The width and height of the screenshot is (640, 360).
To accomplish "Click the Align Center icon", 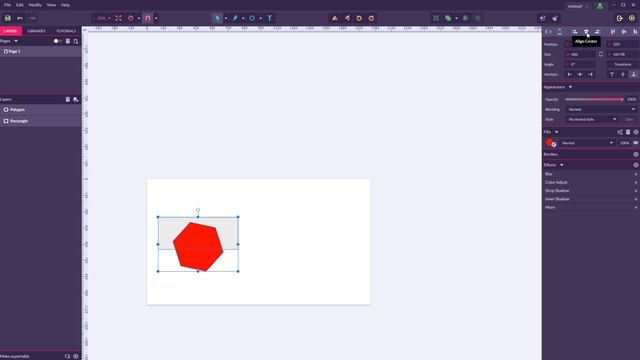I will point(586,31).
